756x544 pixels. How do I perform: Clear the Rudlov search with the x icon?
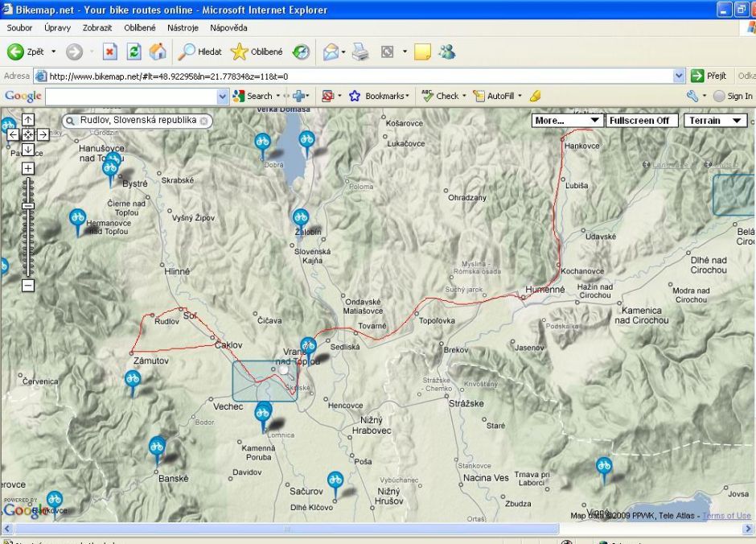tap(204, 121)
